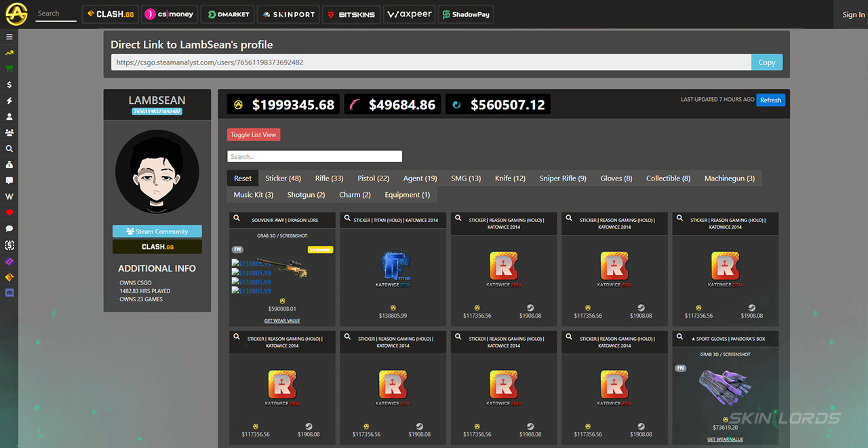Click magnifier on Titan (Holo) sticker card
The height and width of the screenshot is (448, 868).
(x=347, y=219)
